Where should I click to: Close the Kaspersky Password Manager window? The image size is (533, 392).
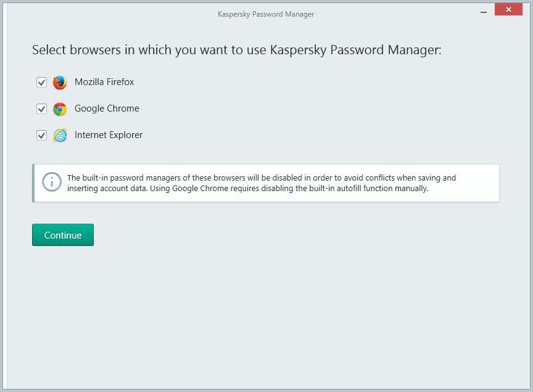click(x=508, y=10)
